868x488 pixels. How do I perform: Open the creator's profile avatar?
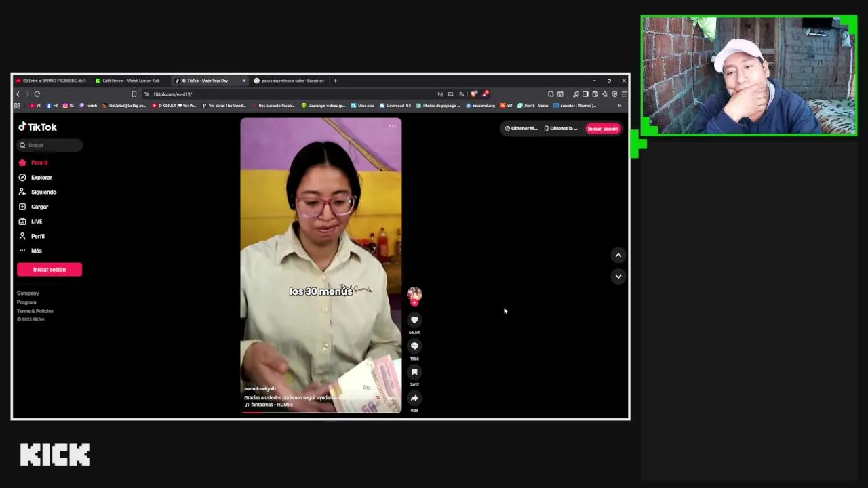[x=414, y=294]
